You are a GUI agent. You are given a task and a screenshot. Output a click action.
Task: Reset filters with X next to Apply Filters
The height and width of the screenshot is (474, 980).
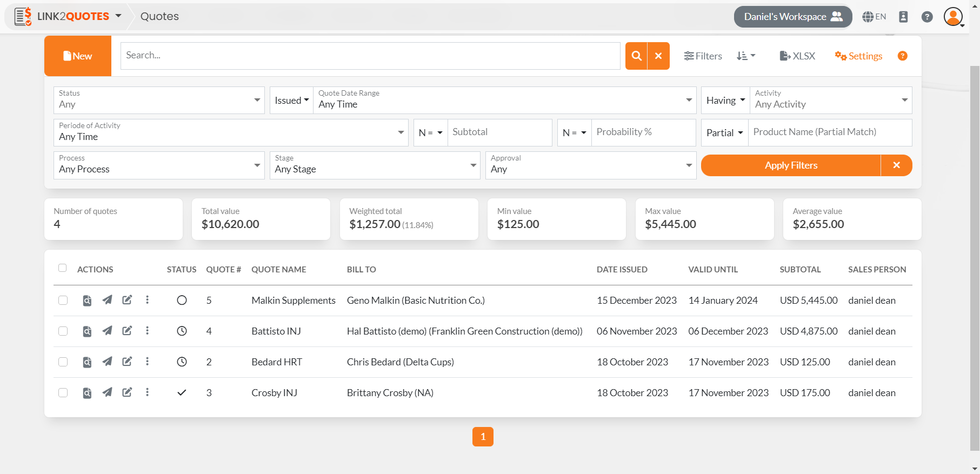coord(897,165)
